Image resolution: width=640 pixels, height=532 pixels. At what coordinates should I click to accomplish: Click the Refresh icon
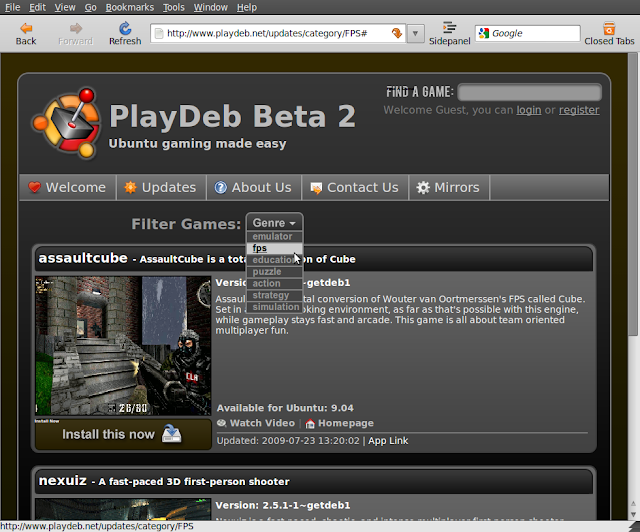(125, 28)
